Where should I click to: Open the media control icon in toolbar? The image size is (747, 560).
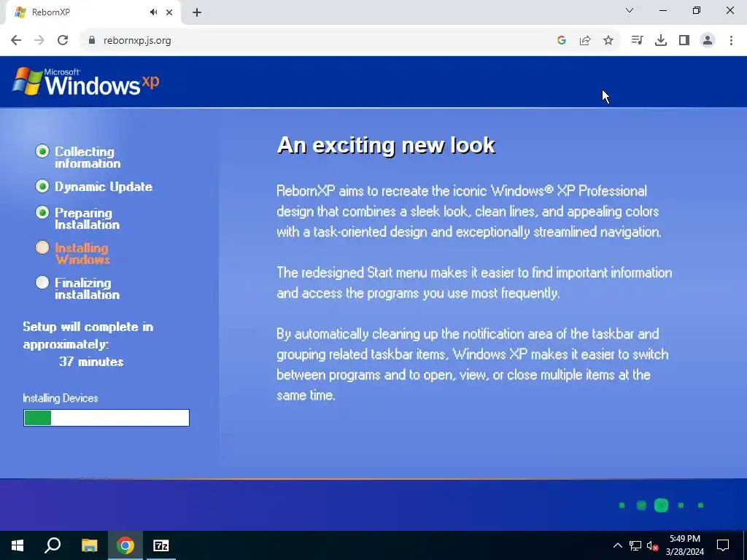pyautogui.click(x=637, y=40)
